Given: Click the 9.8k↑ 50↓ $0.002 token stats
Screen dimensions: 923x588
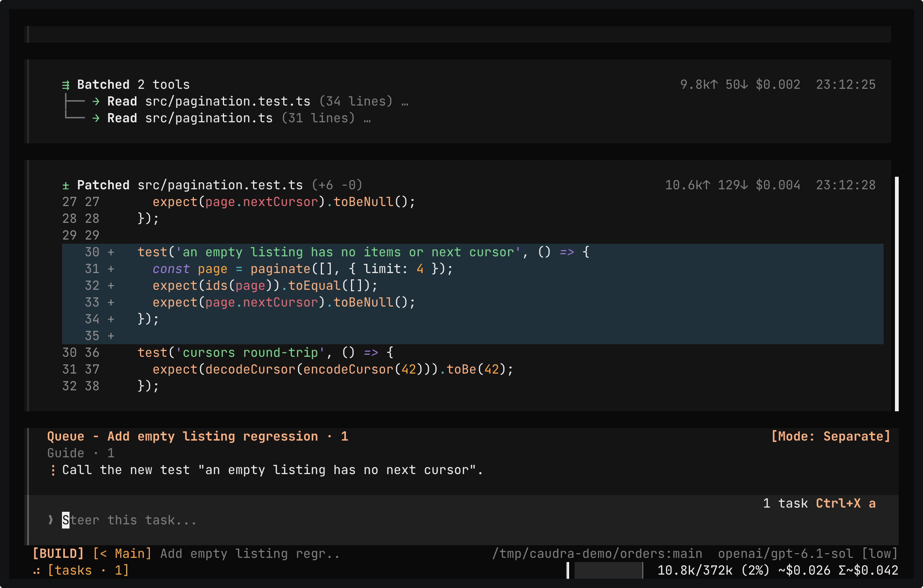Looking at the screenshot, I should (740, 85).
